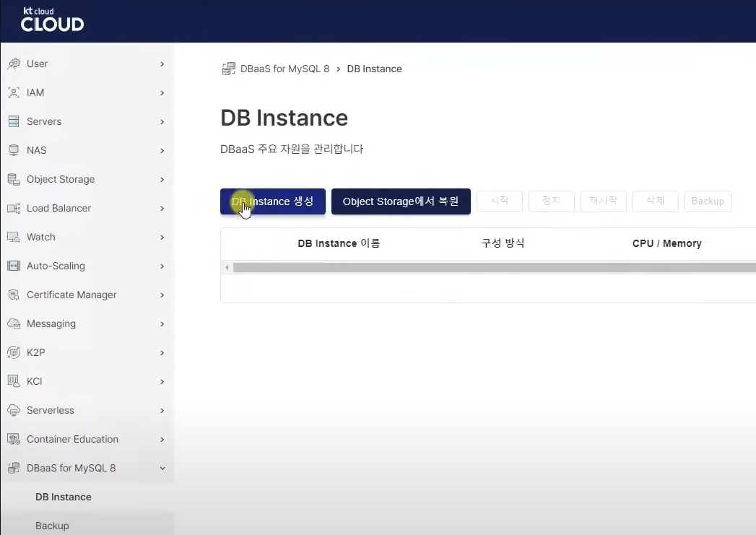Select the DB Instance submenu item
Image resolution: width=756 pixels, height=535 pixels.
87,497
